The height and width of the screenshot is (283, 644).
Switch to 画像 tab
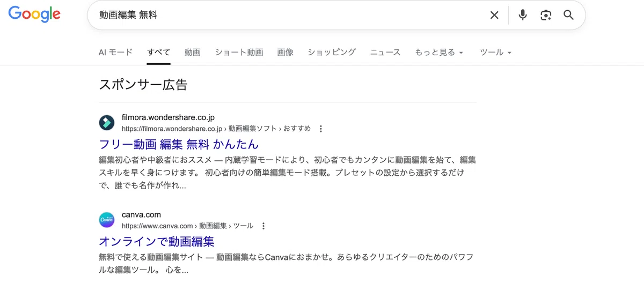[x=286, y=52]
